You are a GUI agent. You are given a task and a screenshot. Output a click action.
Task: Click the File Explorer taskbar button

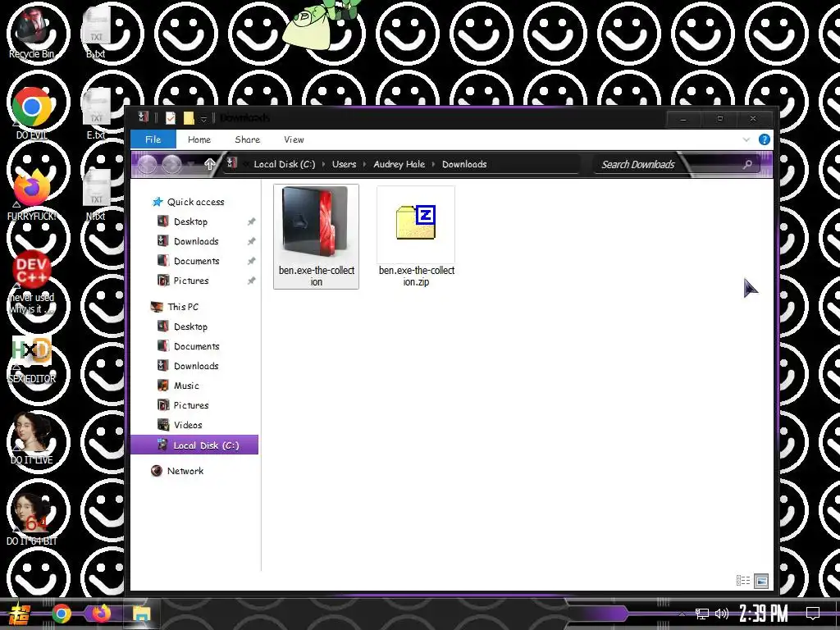142,614
